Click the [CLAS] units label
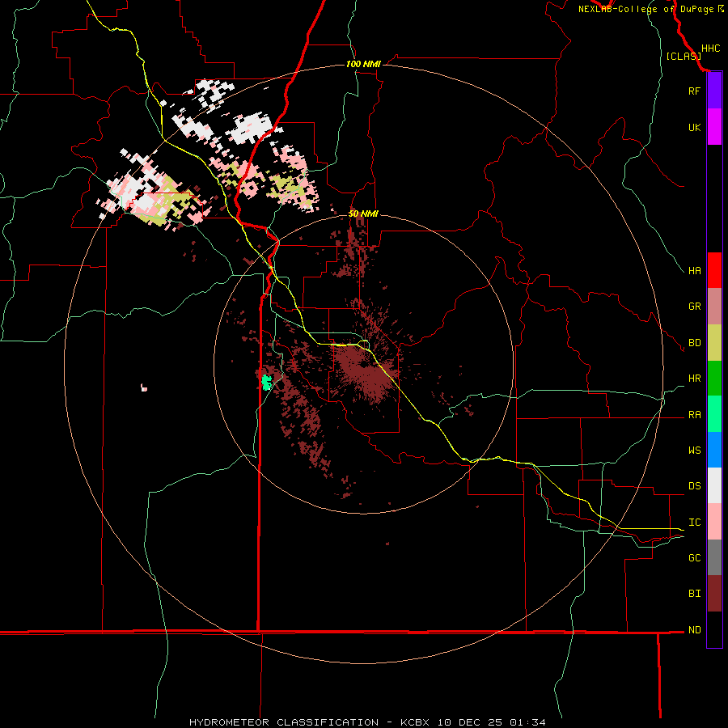 pos(684,56)
